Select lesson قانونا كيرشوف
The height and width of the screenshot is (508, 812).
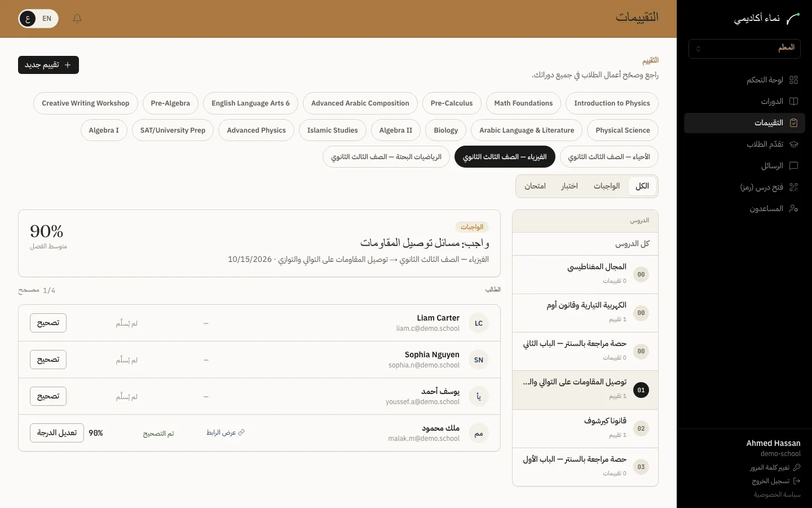click(x=585, y=428)
